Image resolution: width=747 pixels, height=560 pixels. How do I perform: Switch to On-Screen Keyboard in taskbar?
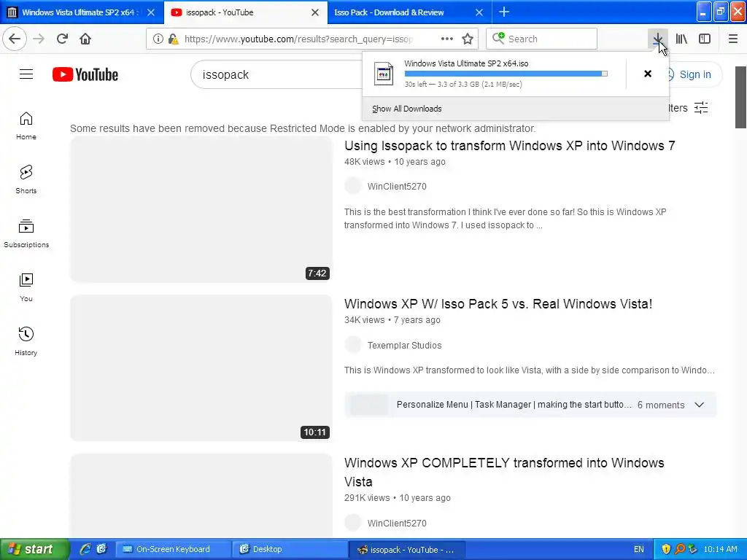(x=174, y=549)
